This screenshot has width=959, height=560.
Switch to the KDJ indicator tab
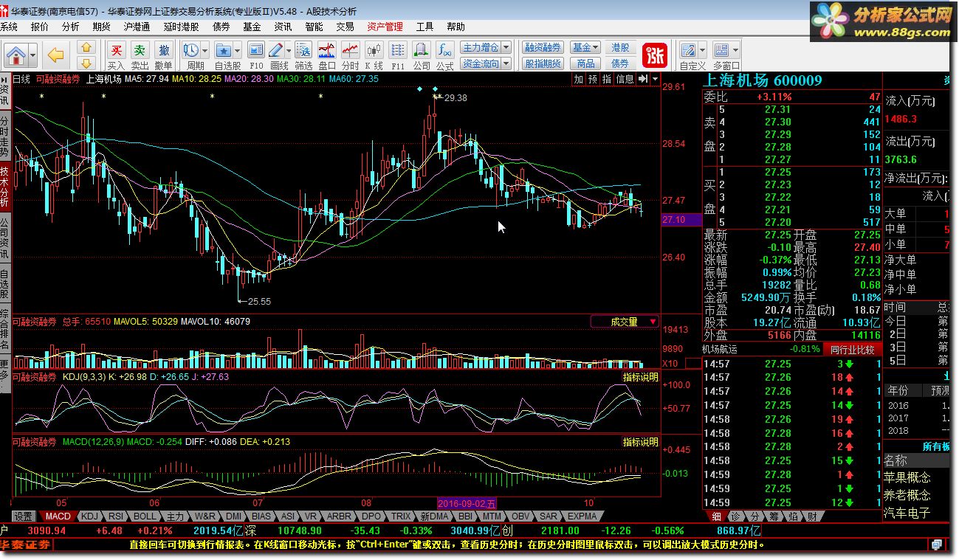(89, 516)
